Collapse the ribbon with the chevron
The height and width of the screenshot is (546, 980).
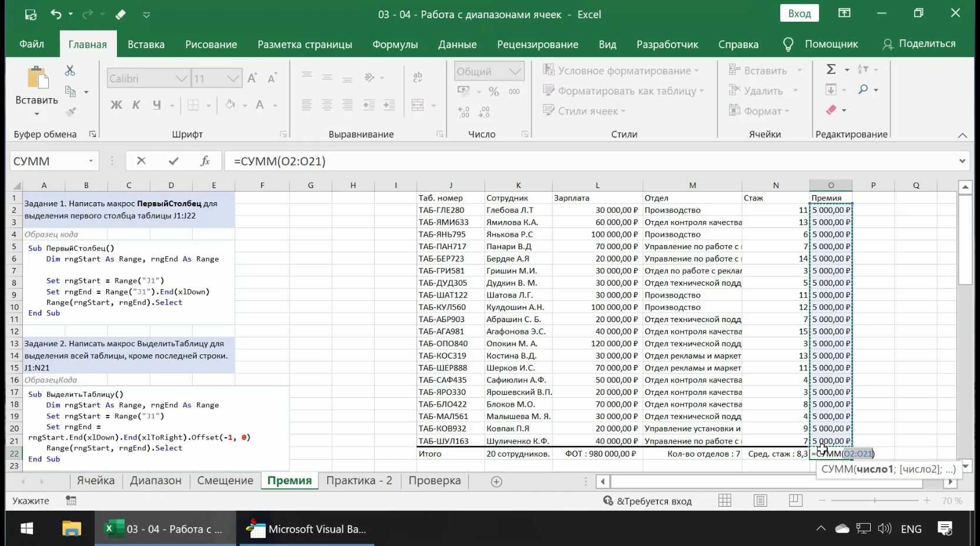pyautogui.click(x=962, y=135)
